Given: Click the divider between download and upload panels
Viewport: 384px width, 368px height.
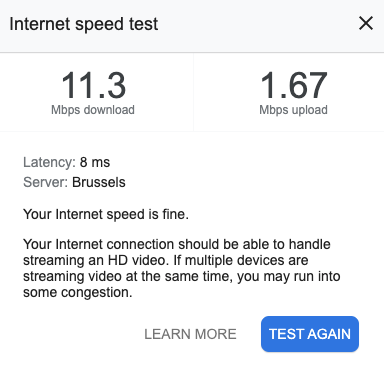Looking at the screenshot, I should coord(193,92).
